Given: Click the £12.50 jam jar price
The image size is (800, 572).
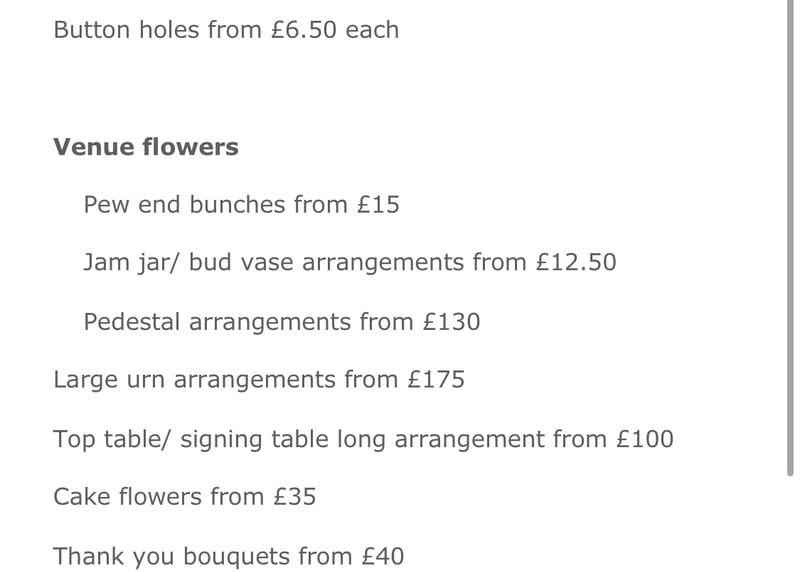Looking at the screenshot, I should tap(576, 263).
